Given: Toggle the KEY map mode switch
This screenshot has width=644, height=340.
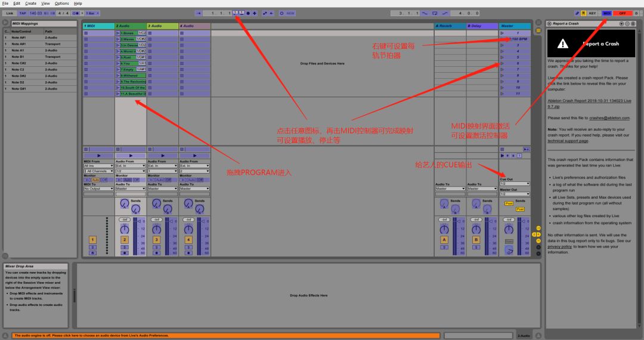Looking at the screenshot, I should point(592,13).
